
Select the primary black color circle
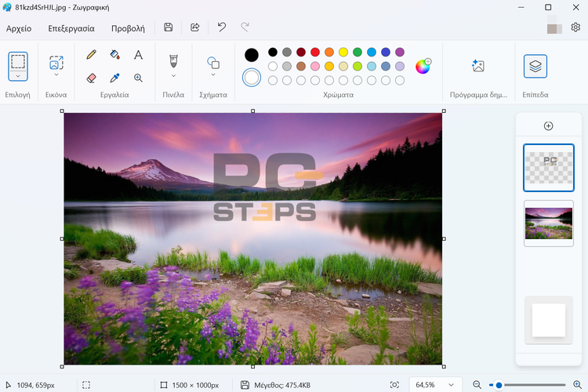[252, 55]
